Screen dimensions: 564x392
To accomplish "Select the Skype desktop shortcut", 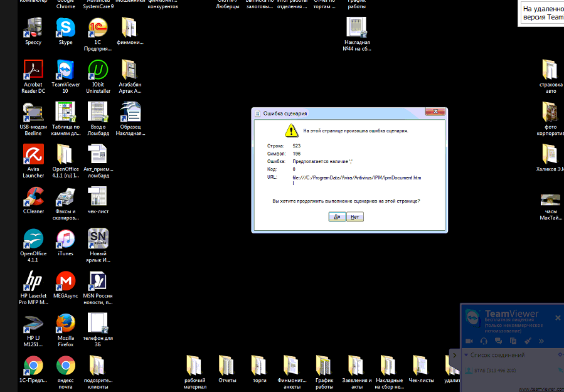I will [65, 31].
